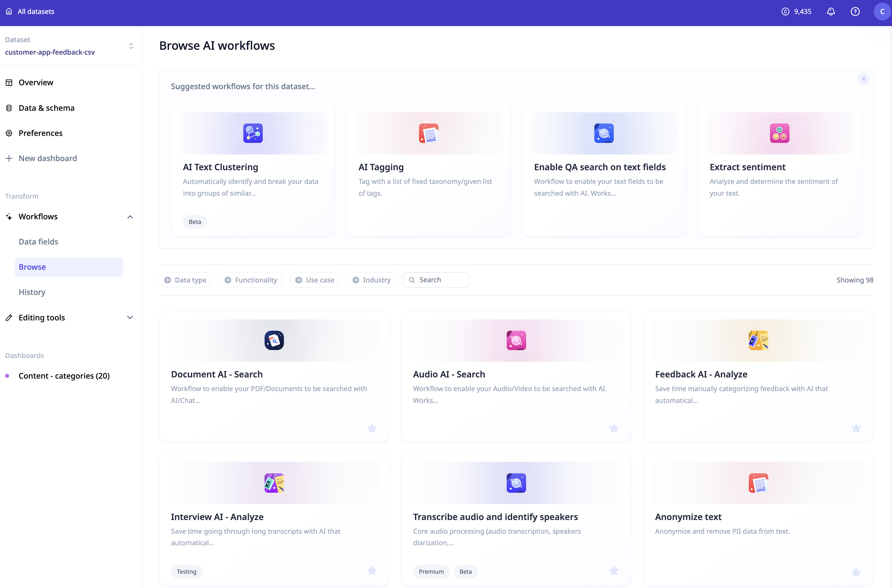This screenshot has width=892, height=588.
Task: Star the Audio AI - Search workflow
Action: click(x=613, y=428)
